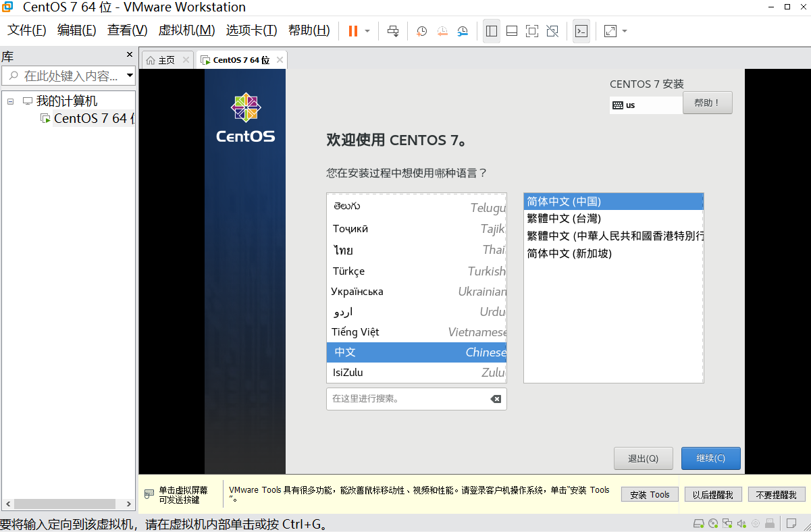Image resolution: width=811 pixels, height=532 pixels.
Task: Select Telugu language in the list
Action: tap(417, 207)
